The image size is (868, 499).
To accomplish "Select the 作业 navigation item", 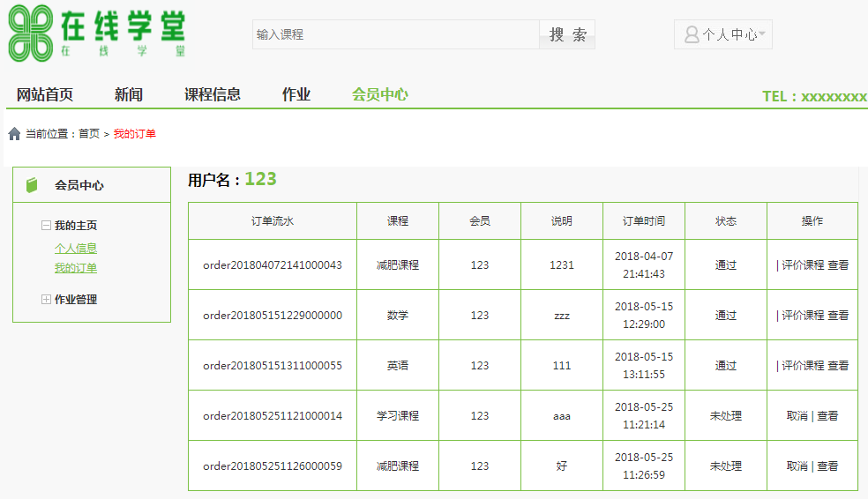I will pos(296,94).
